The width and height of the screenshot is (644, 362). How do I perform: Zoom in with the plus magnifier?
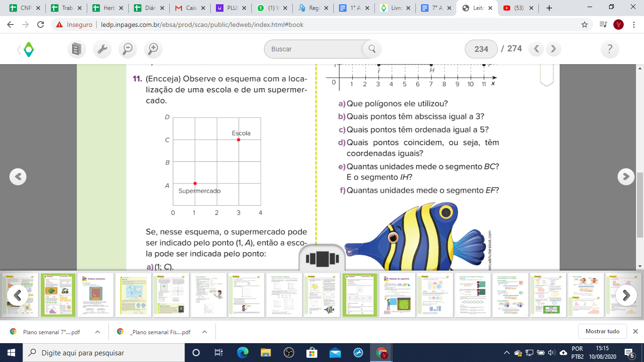(x=153, y=49)
